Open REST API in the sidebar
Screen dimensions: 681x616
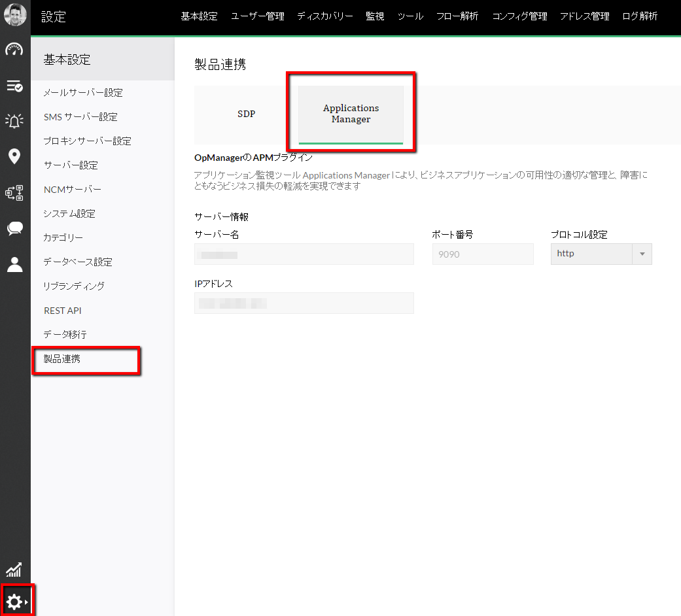pos(63,311)
